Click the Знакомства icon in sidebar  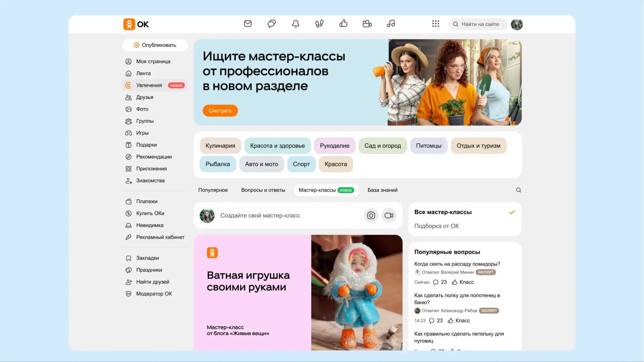[128, 181]
